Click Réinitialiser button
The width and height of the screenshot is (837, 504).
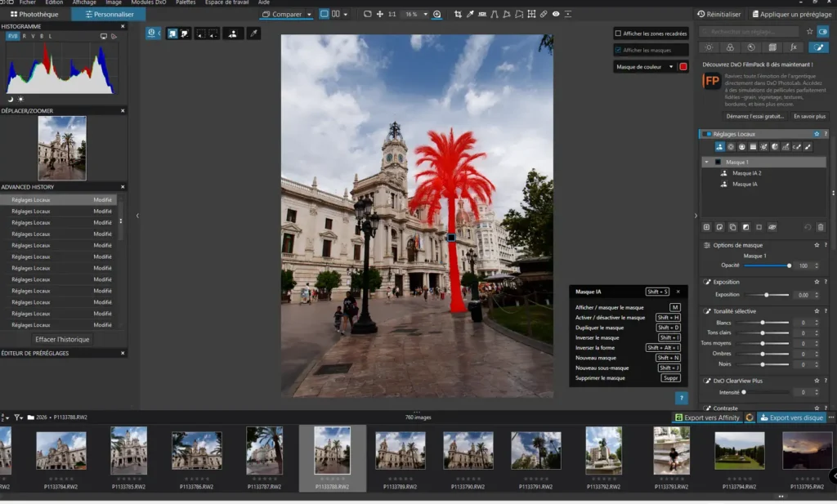coord(719,15)
